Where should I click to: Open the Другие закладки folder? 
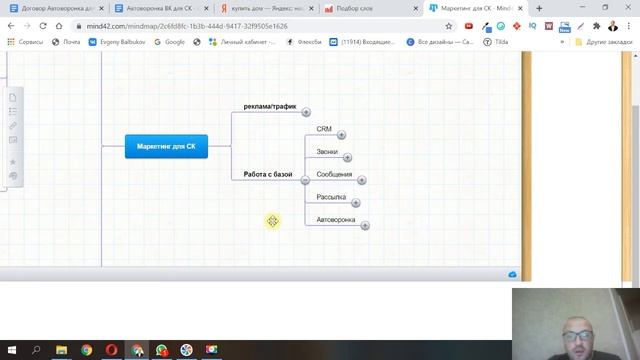(x=604, y=42)
